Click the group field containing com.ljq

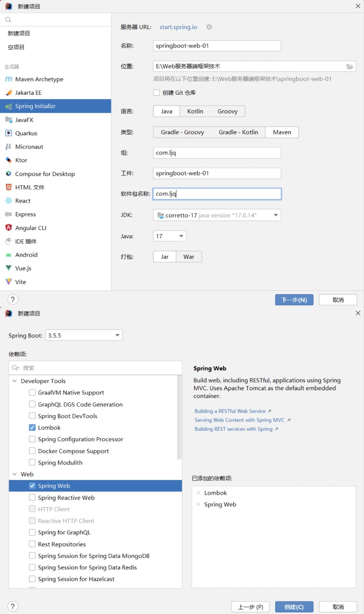click(x=217, y=153)
